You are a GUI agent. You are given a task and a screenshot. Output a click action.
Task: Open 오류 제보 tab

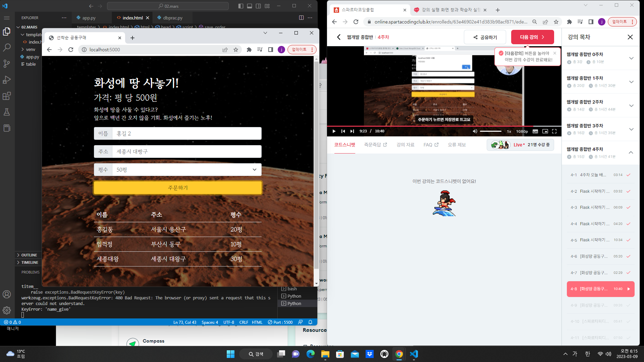click(x=457, y=145)
